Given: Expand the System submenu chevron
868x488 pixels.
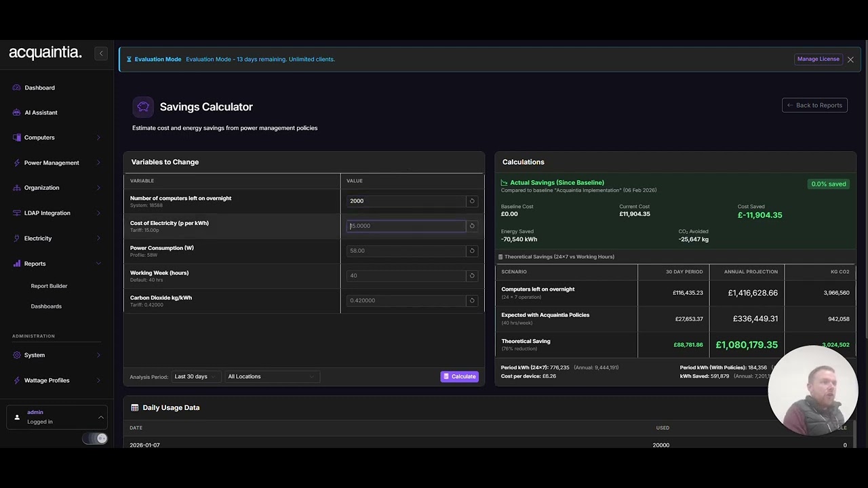Looking at the screenshot, I should pyautogui.click(x=98, y=355).
